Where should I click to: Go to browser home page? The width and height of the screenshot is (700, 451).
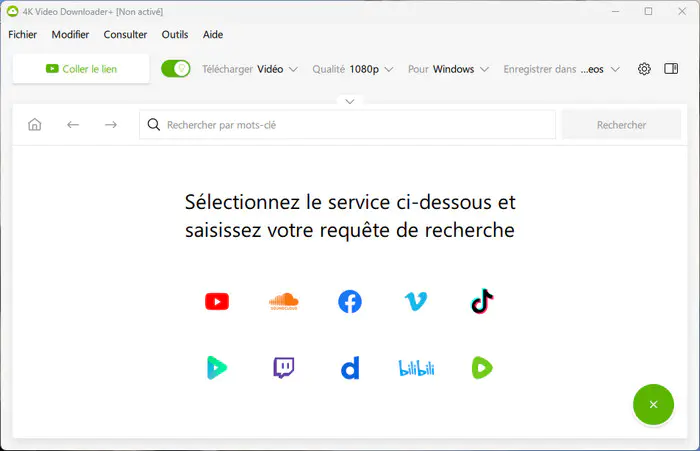click(x=34, y=125)
